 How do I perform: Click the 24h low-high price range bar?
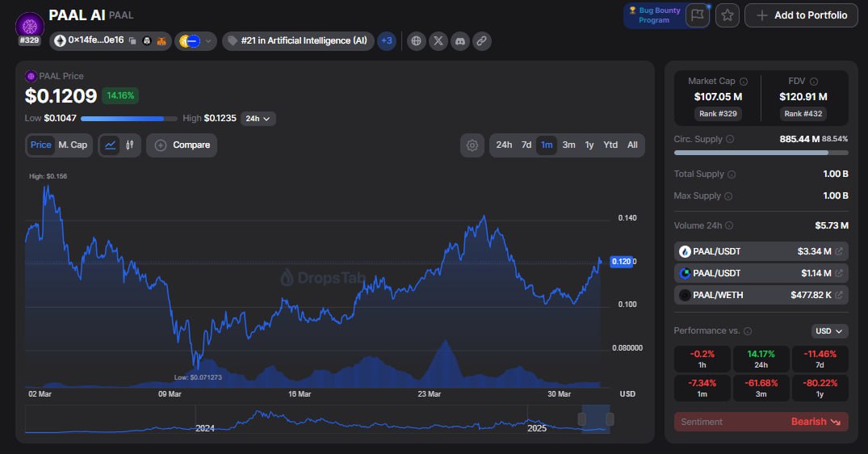(x=129, y=119)
